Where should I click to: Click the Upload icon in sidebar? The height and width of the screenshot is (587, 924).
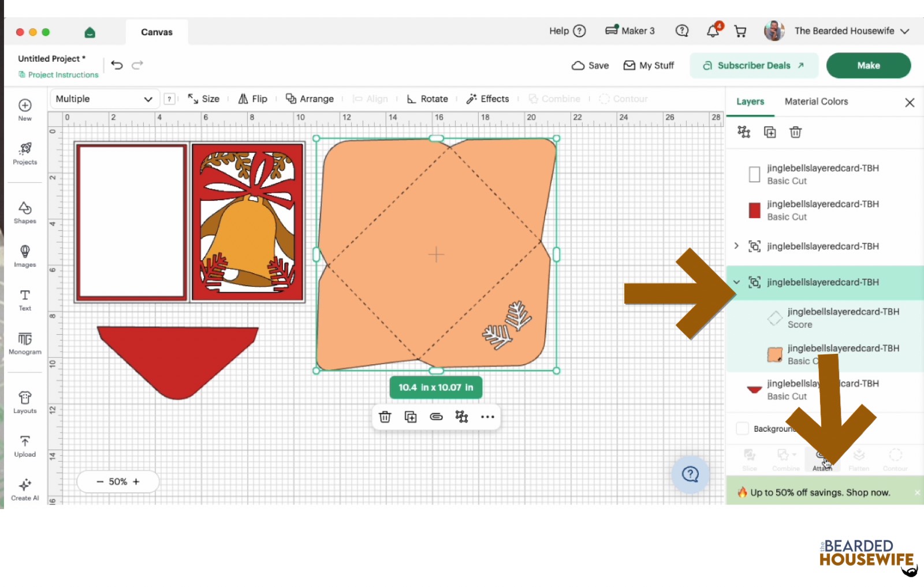[x=25, y=446]
